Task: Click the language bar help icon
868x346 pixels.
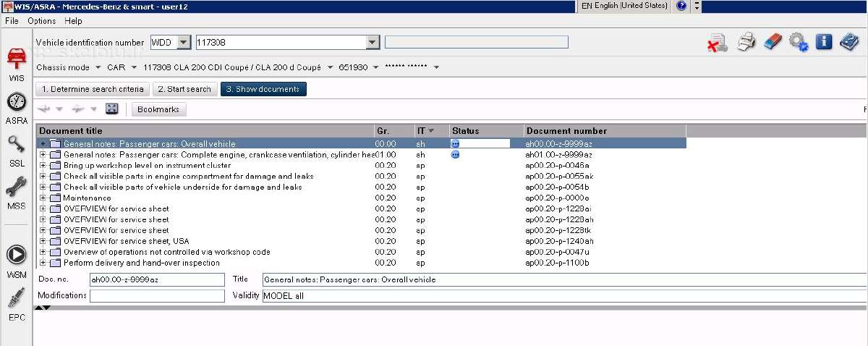Action: [681, 6]
